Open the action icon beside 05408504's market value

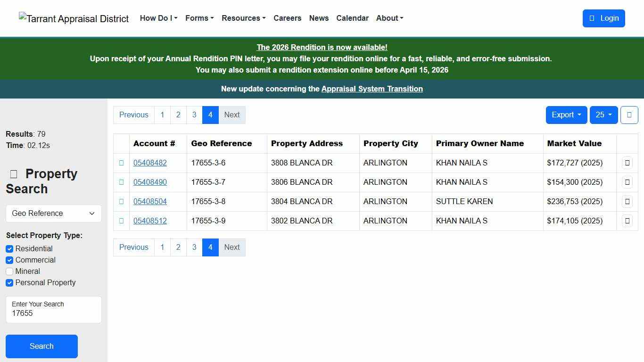tap(627, 201)
